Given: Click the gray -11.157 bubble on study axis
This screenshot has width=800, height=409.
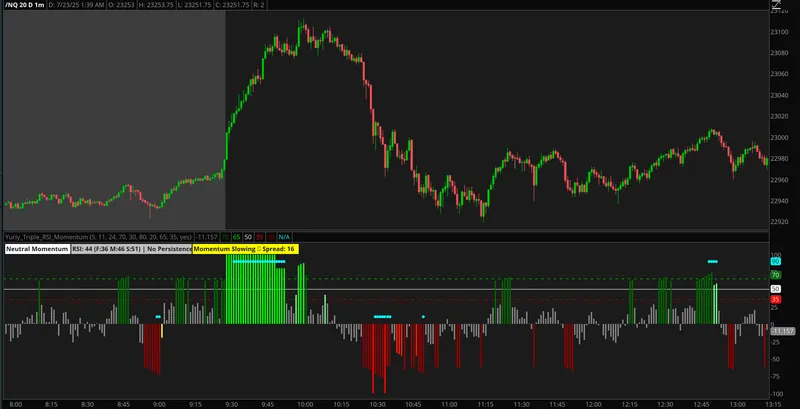Looking at the screenshot, I should [782, 331].
